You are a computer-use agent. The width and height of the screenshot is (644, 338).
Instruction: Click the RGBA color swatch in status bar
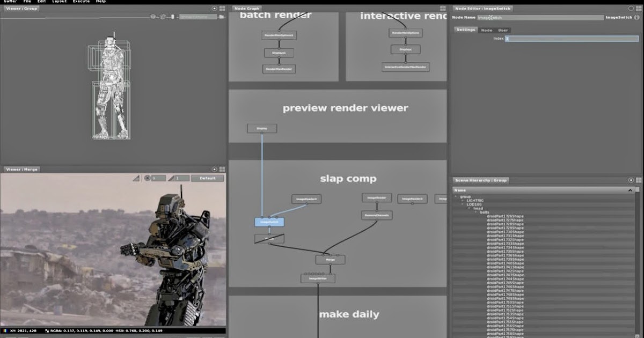[x=48, y=332]
